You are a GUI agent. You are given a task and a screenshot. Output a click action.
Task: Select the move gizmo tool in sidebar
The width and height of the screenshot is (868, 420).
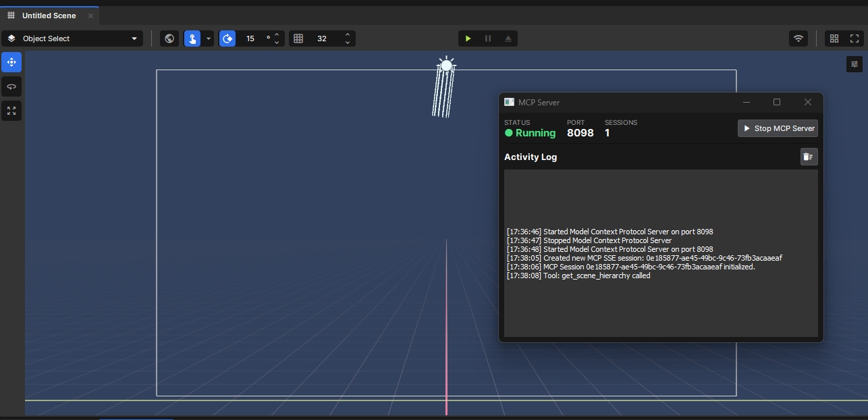click(11, 62)
